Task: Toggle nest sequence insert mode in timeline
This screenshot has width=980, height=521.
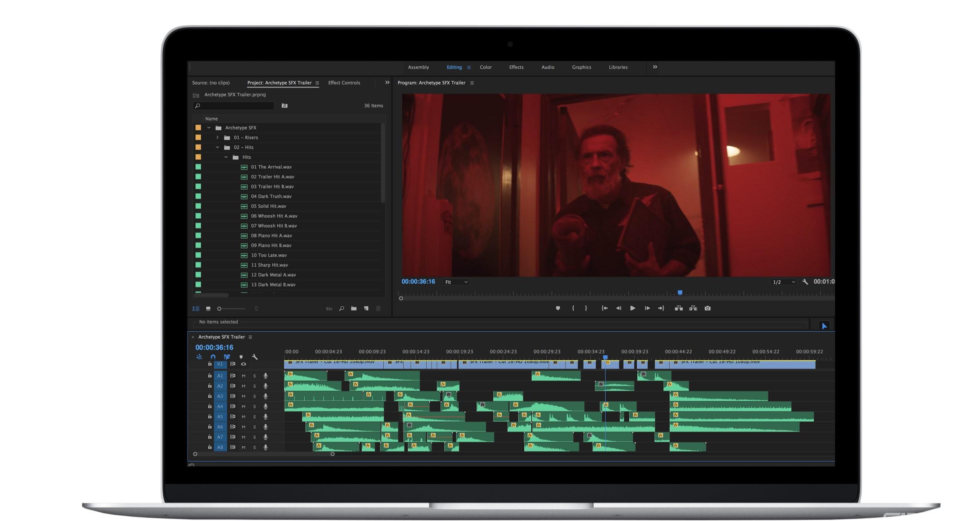Action: click(199, 357)
